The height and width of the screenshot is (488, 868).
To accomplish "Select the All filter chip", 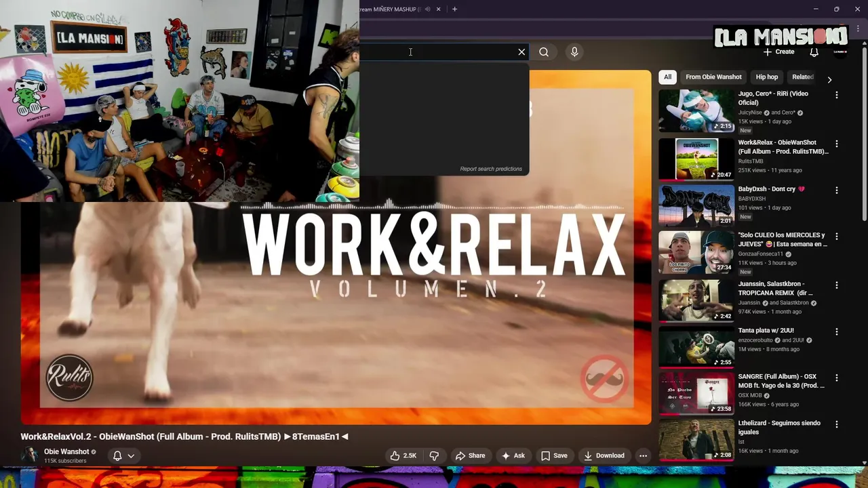I will click(x=668, y=77).
